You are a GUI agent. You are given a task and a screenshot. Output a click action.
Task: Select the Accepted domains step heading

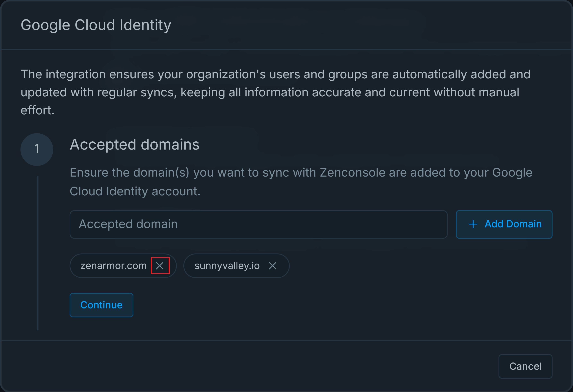coord(135,144)
